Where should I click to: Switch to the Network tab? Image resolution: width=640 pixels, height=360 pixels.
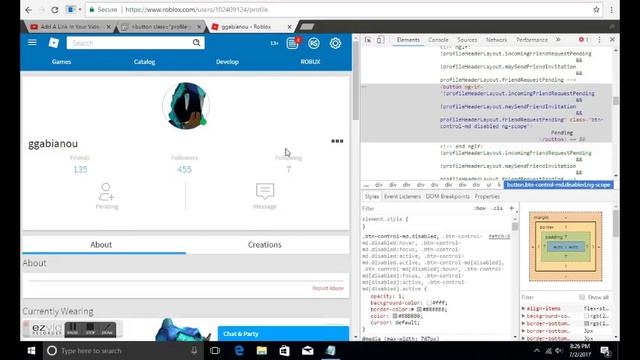(x=496, y=40)
